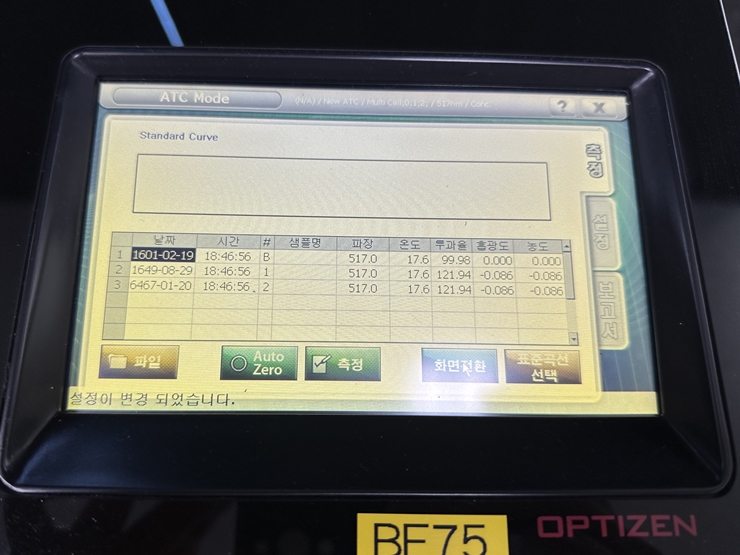740x555 pixels.
Task: Close the ATC Mode window
Action: coord(600,106)
